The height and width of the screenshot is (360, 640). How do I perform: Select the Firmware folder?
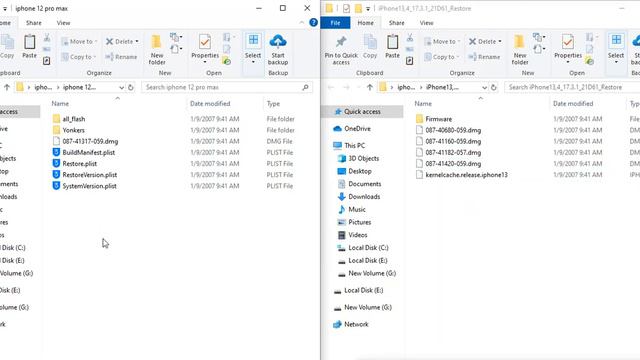(438, 119)
